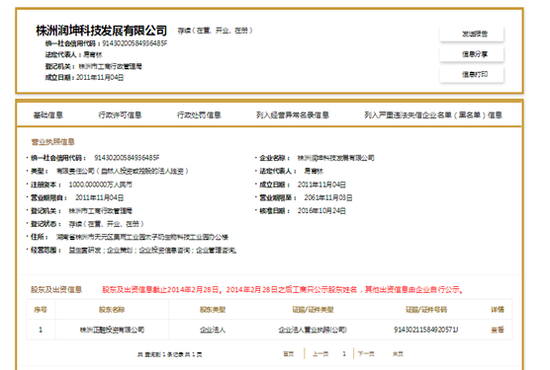The image size is (550, 370).
Task: Click the 信息打印 button
Action: [472, 74]
